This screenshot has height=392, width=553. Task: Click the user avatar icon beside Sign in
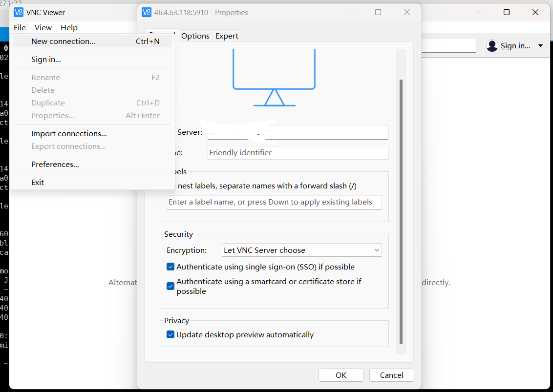492,46
